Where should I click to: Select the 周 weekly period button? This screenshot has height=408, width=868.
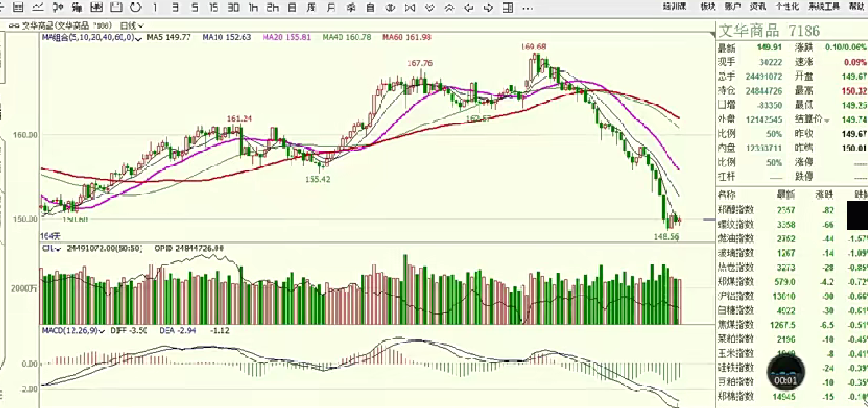pos(312,8)
